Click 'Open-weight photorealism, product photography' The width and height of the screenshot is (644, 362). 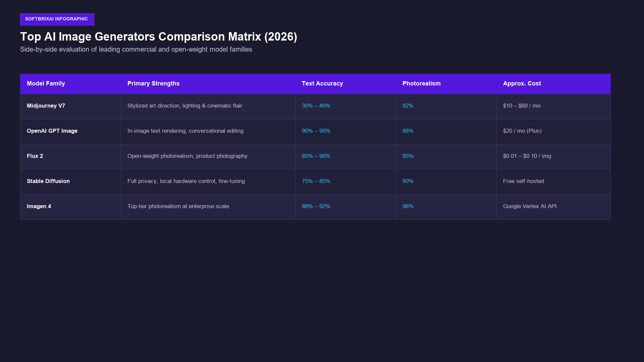[187, 156]
